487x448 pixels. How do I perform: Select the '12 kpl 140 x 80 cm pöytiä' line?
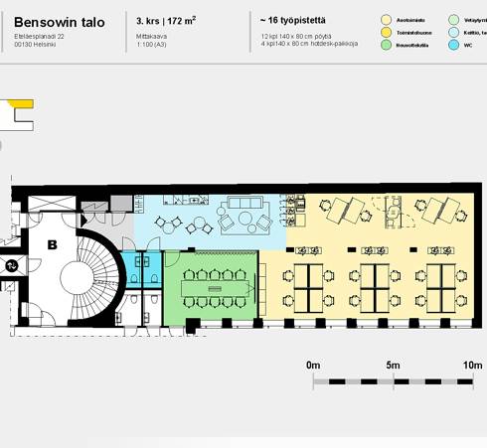tap(296, 37)
